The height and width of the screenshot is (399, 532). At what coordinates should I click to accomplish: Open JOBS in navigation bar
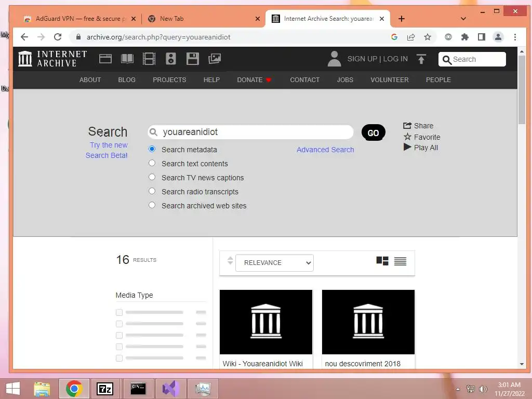pos(345,79)
